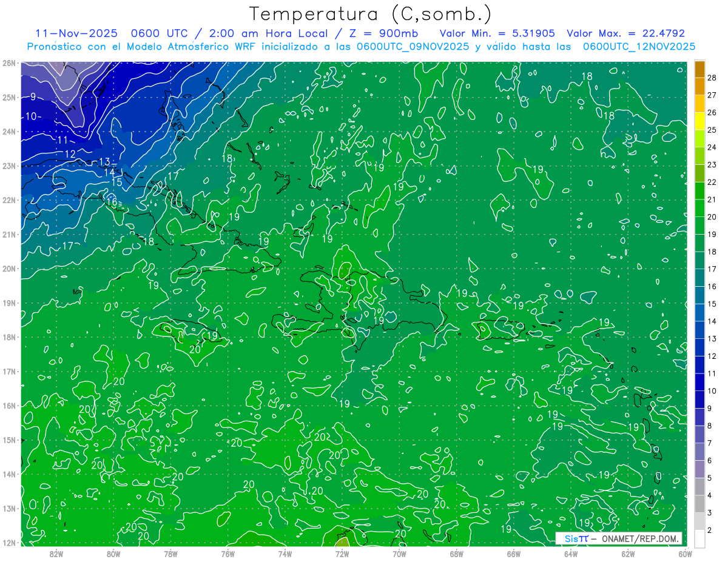Click latitude axis label '13N'
The image size is (728, 562).
point(8,508)
